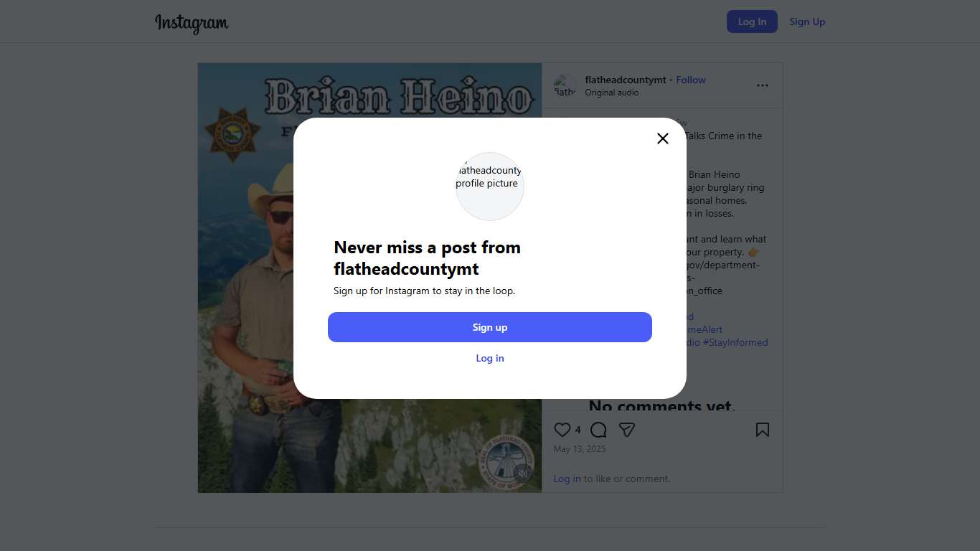The width and height of the screenshot is (980, 551).
Task: Click the Log in link below Sign up
Action: pos(490,358)
